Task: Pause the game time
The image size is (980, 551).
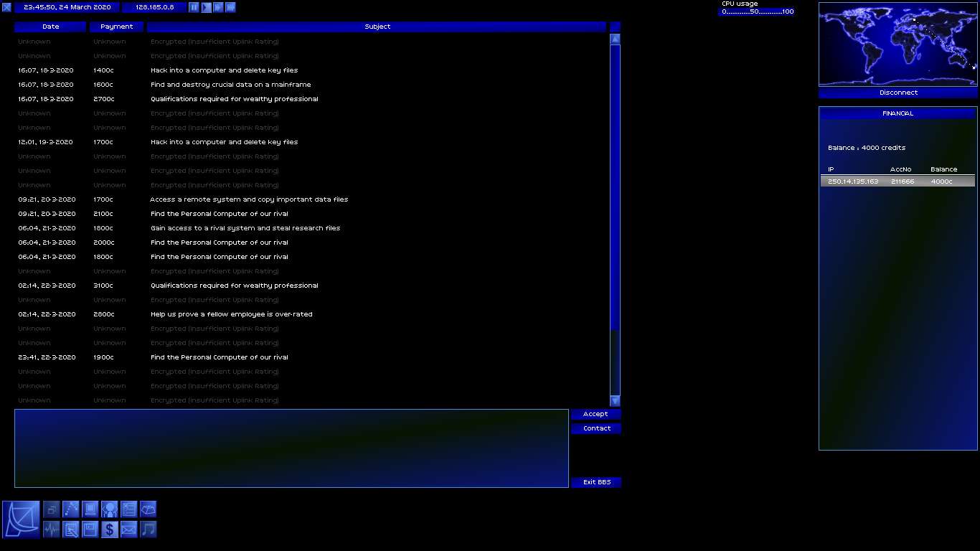Action: pyautogui.click(x=194, y=7)
